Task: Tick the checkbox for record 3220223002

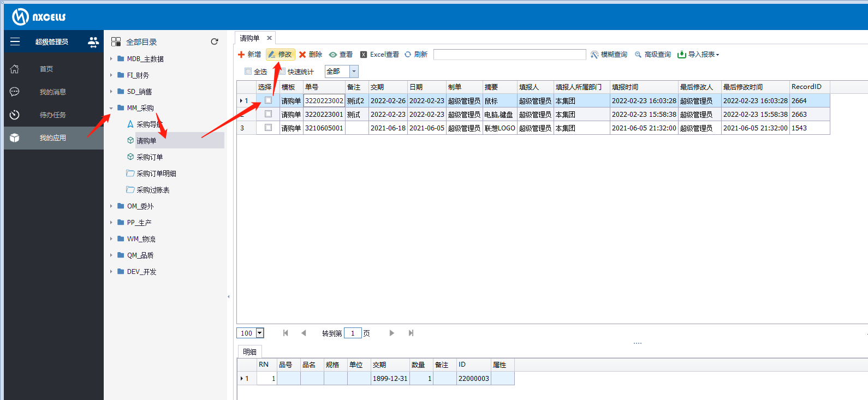Action: [268, 100]
